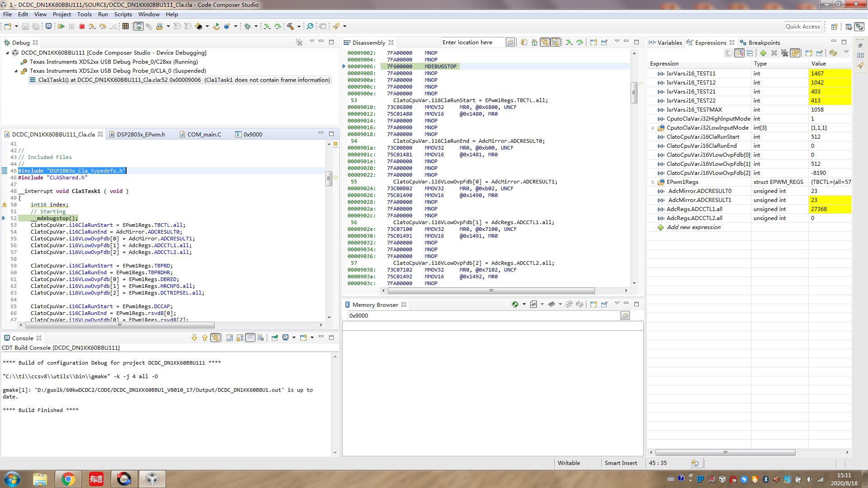Click the Step Into icon
This screenshot has height=488, width=868.
(x=92, y=27)
